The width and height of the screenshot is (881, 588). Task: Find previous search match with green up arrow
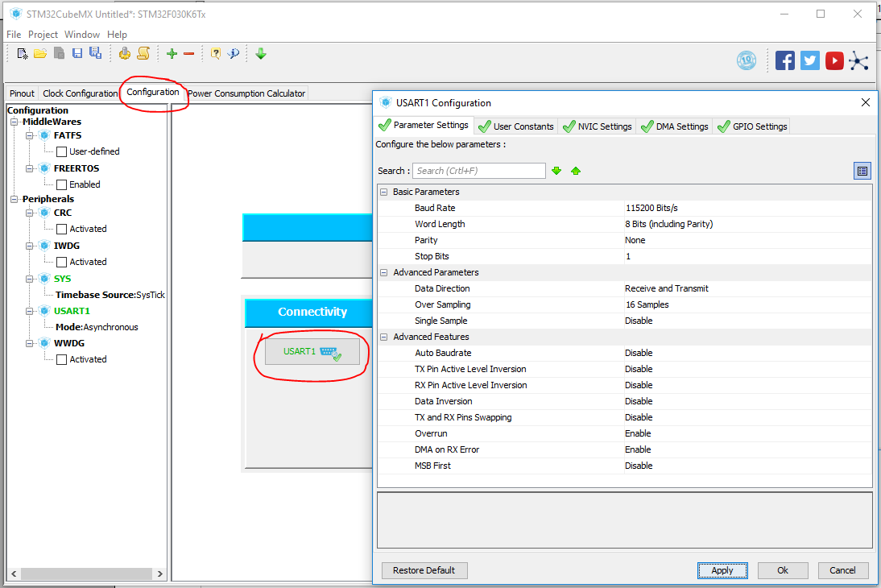[x=575, y=171]
